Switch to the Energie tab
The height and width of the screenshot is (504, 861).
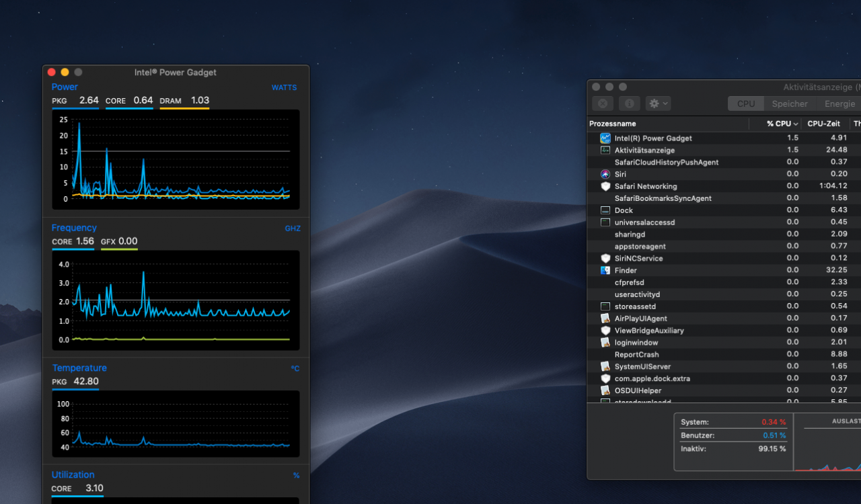pos(838,103)
